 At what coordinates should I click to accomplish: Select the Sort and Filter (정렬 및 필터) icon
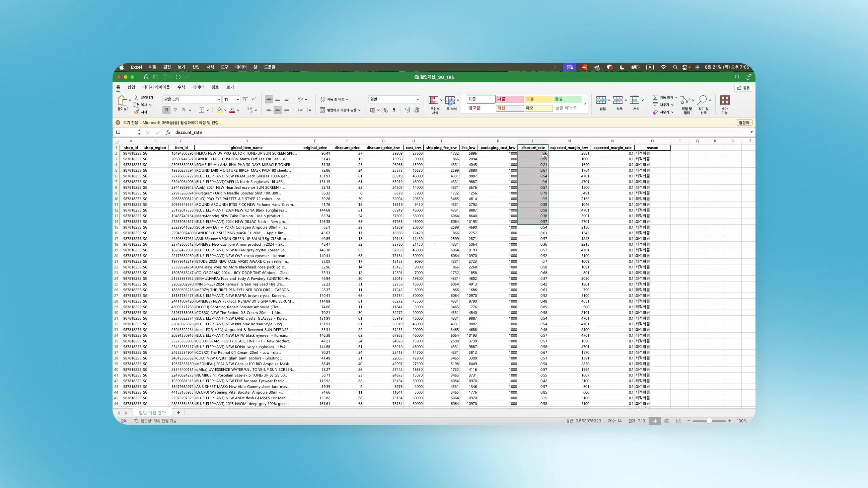686,103
